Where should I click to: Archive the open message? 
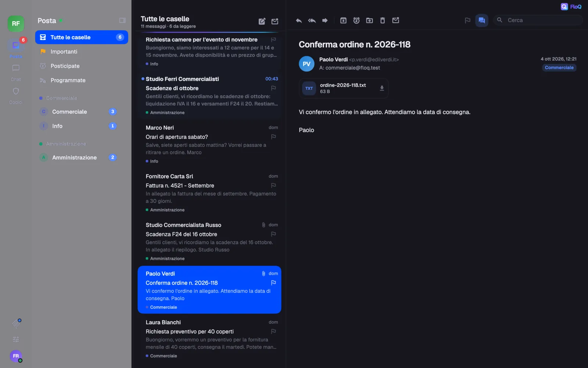coord(343,21)
